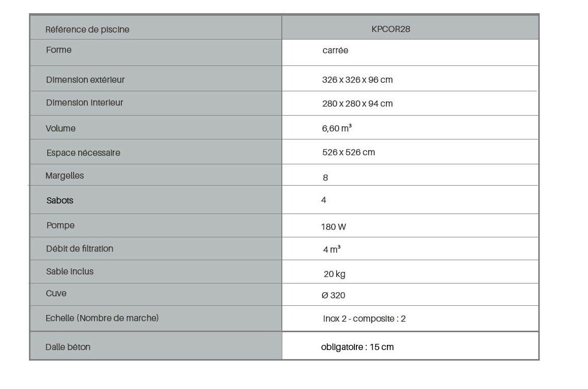The height and width of the screenshot is (389, 588).
Task: Select the 'Référence de piscine' header label
Action: pyautogui.click(x=87, y=29)
